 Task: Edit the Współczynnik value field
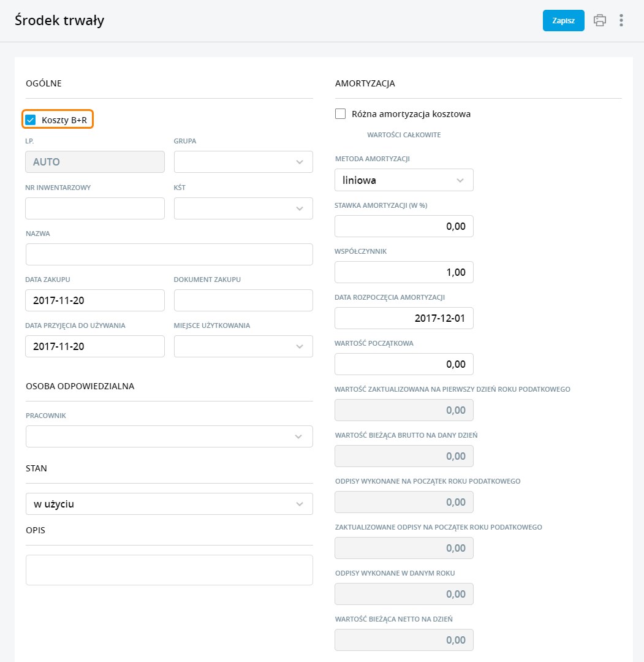coord(404,272)
